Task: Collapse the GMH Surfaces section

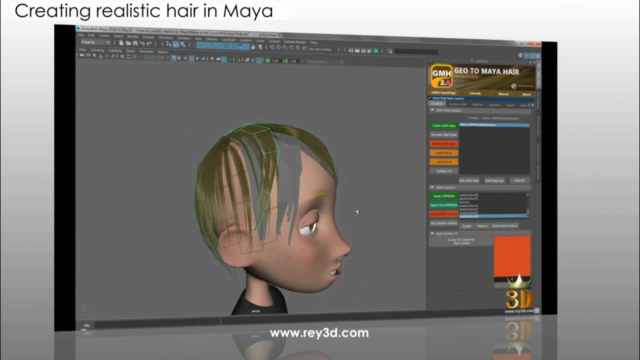Action: click(x=432, y=187)
